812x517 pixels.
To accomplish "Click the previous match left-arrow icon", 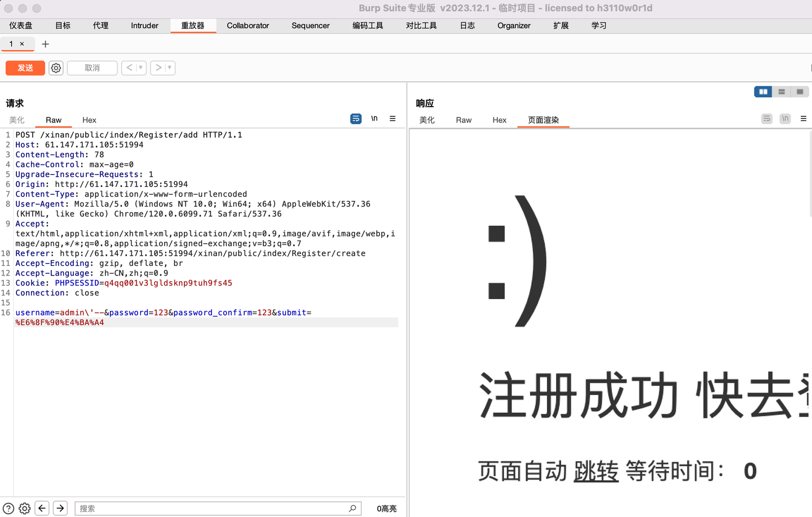I will [x=42, y=508].
